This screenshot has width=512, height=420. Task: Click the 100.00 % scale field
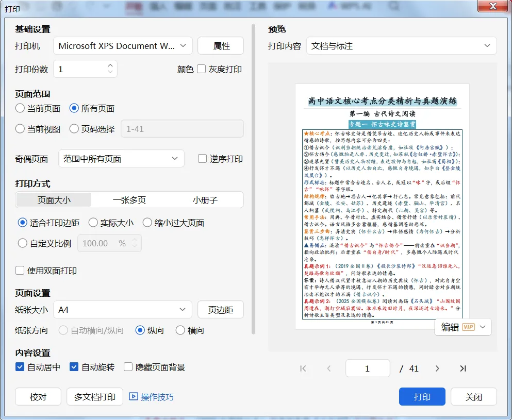[x=109, y=243]
